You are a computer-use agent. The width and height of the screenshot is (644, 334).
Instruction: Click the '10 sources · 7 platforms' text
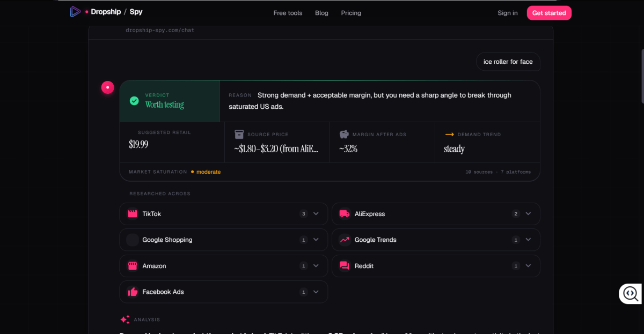[x=498, y=172]
